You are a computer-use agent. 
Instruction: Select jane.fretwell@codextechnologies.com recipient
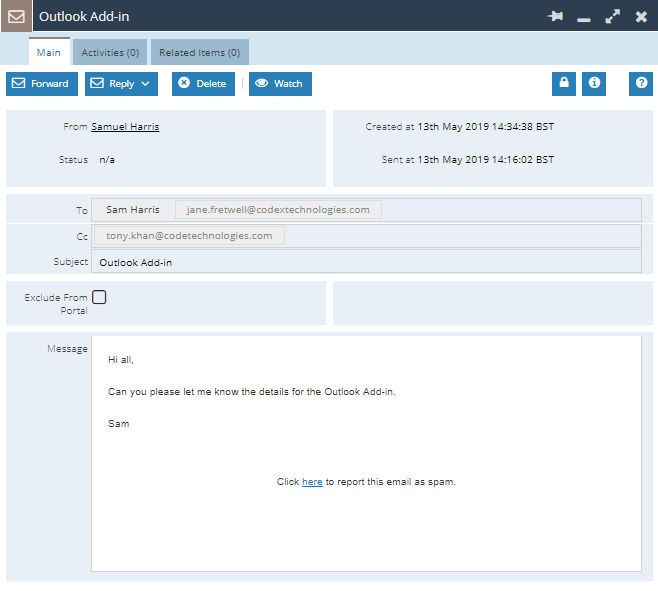[278, 209]
